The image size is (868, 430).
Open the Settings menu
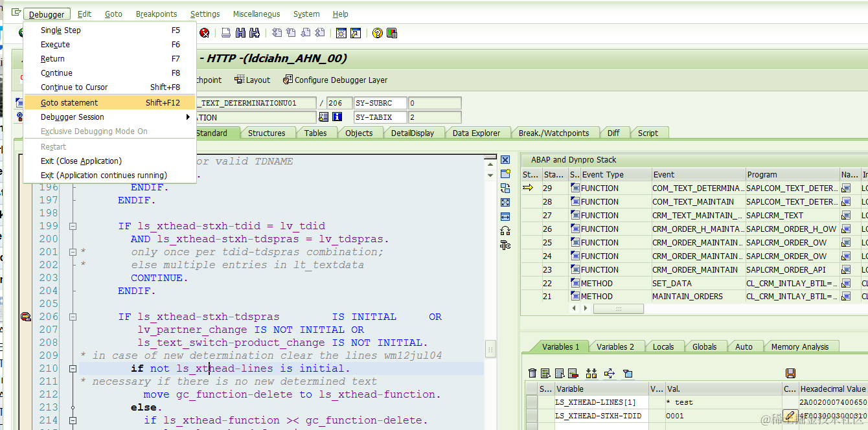pos(205,14)
